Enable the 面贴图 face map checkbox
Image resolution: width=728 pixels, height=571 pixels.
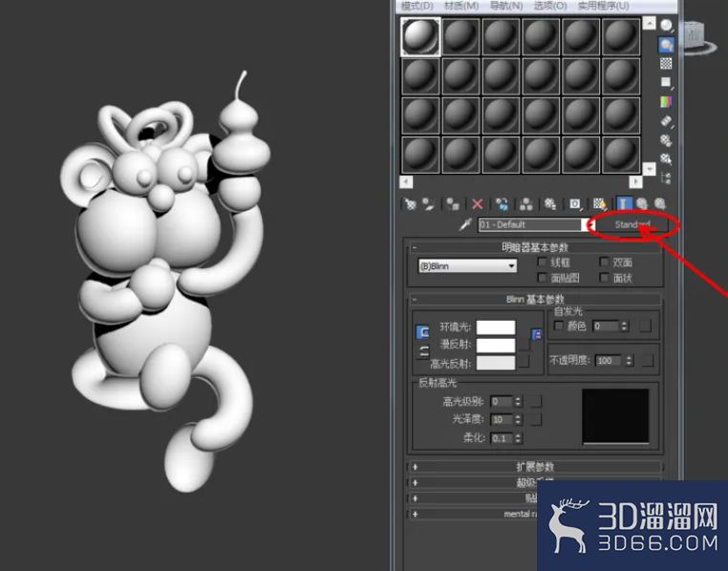point(542,277)
